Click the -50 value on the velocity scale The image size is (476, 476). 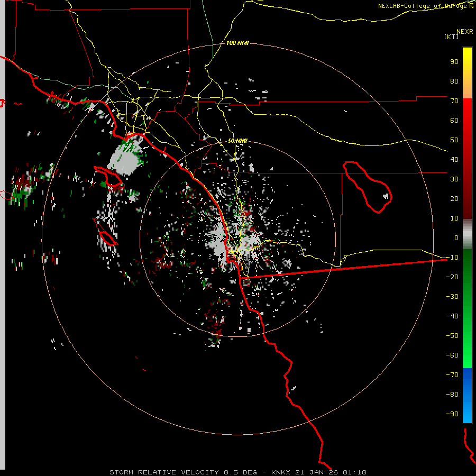click(x=452, y=335)
